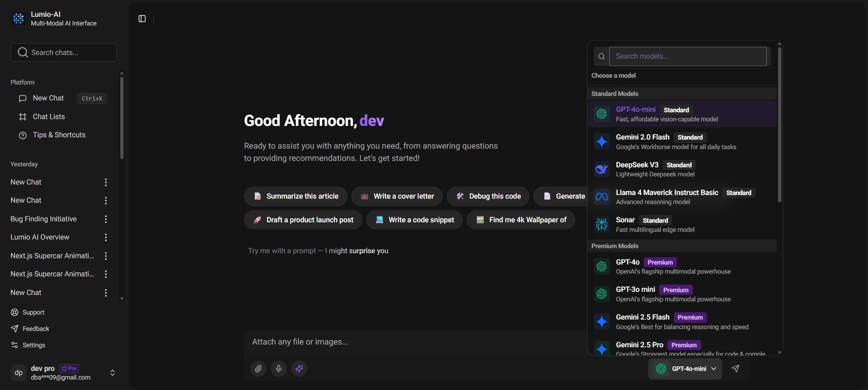Viewport: 868px width, 390px height.
Task: Start a New Chat from Platform menu
Action: [48, 98]
